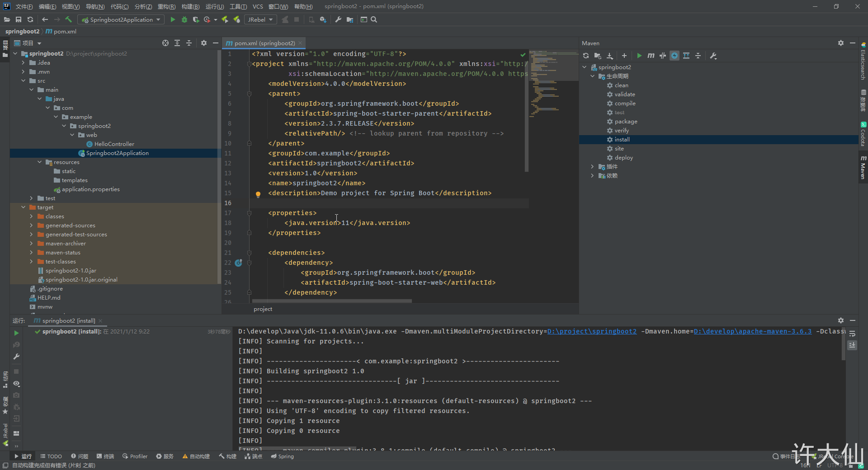Rerun install from run panel play icon
Screen dimensions: 868x470
(x=16, y=333)
